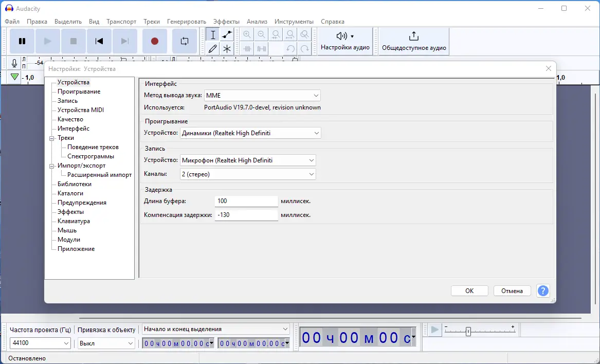
Task: Skip to start with rewind button
Action: [x=99, y=41]
